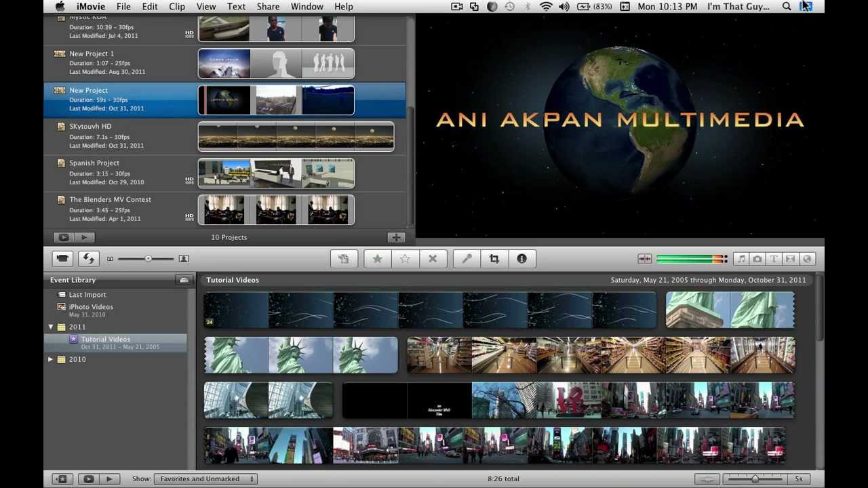Image resolution: width=868 pixels, height=488 pixels.
Task: Click the LOVE sculpture clip thumbnail
Action: 568,400
